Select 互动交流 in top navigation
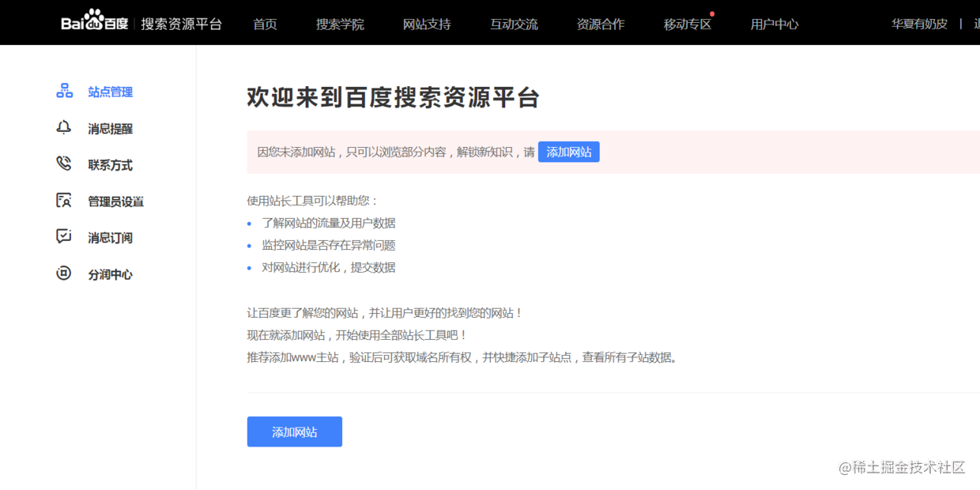The height and width of the screenshot is (490, 980). click(x=514, y=24)
